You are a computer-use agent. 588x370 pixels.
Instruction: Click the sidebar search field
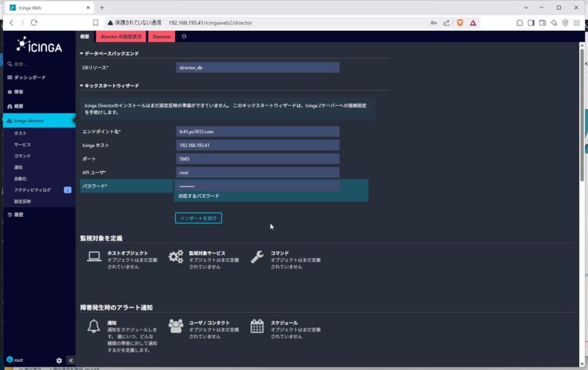(39, 64)
